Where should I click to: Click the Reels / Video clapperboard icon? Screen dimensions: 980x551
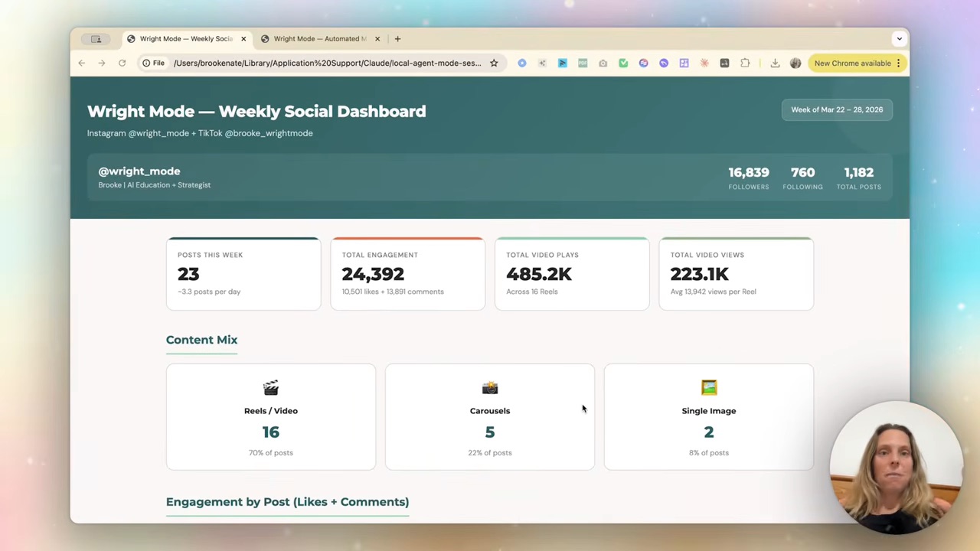point(271,388)
